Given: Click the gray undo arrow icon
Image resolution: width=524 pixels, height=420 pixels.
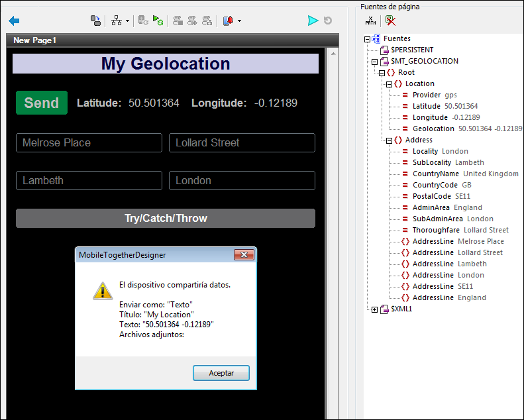Looking at the screenshot, I should (328, 21).
